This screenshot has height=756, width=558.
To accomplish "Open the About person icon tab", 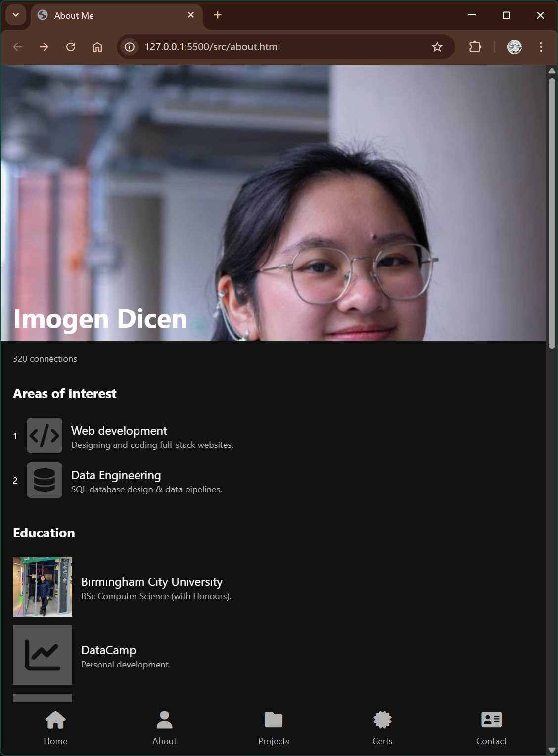I will 164,720.
